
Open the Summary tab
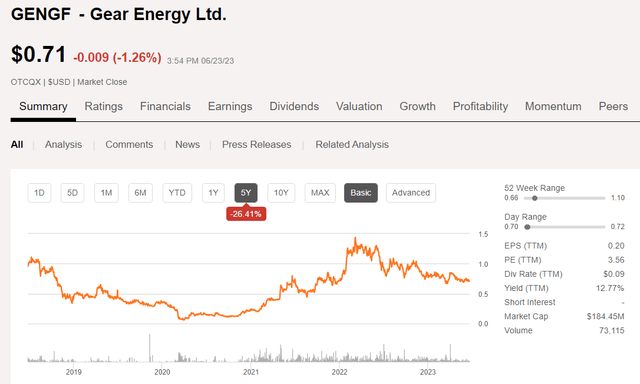(43, 107)
